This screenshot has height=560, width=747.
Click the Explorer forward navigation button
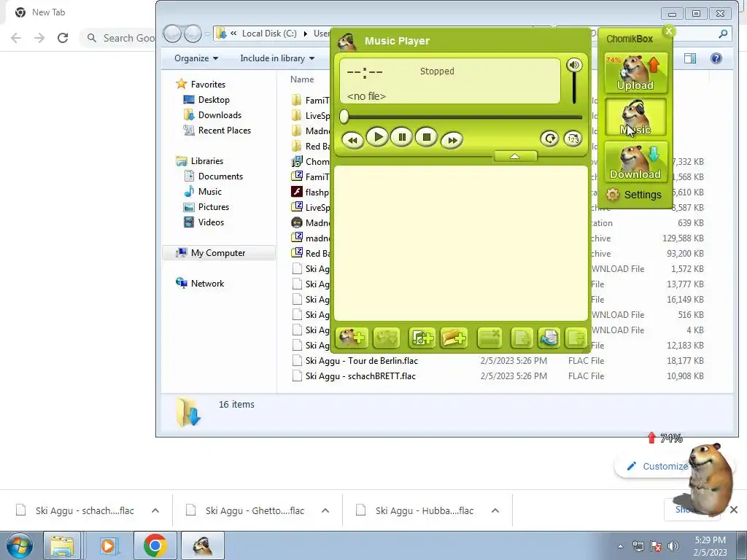(193, 34)
